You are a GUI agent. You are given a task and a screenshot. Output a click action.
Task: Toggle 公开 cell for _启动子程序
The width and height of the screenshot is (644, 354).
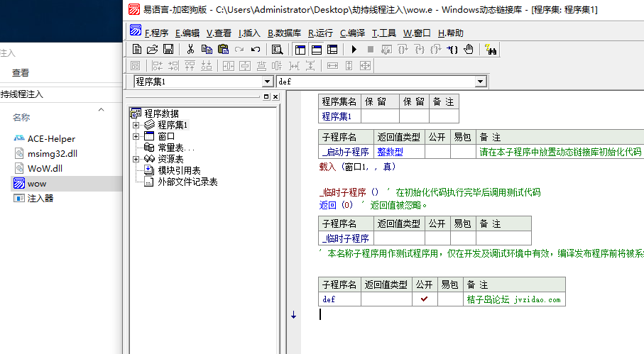437,152
